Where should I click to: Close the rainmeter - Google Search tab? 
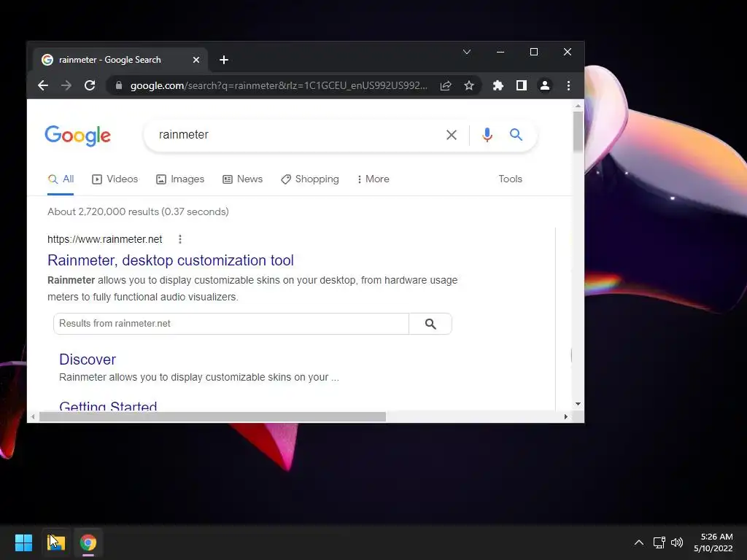[196, 60]
